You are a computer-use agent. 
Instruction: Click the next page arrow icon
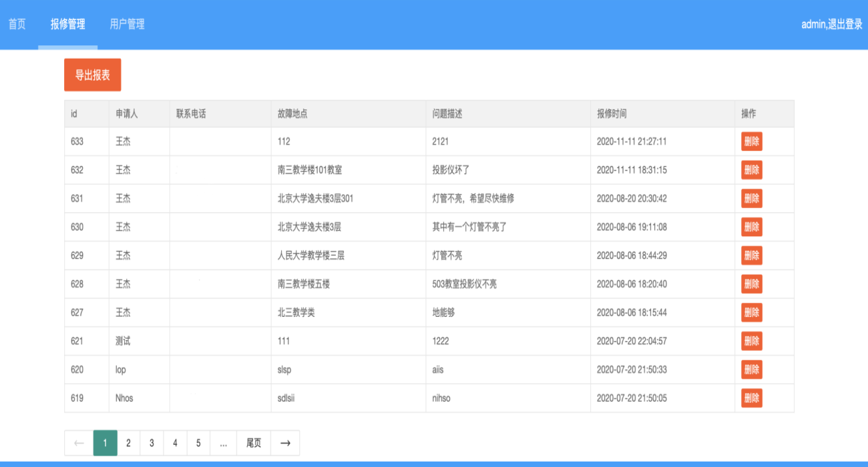pyautogui.click(x=285, y=443)
